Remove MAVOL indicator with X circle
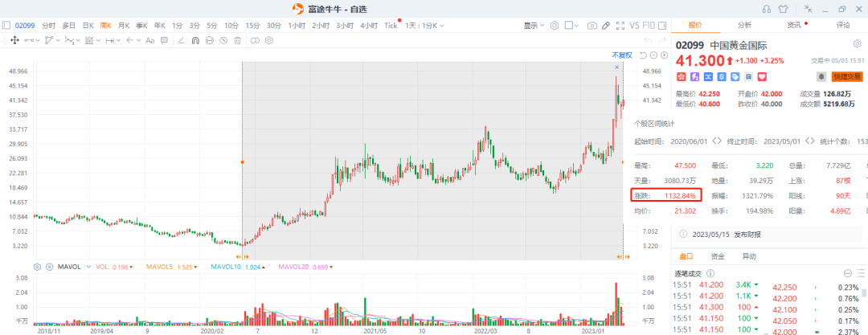The width and height of the screenshot is (868, 335). [x=49, y=267]
